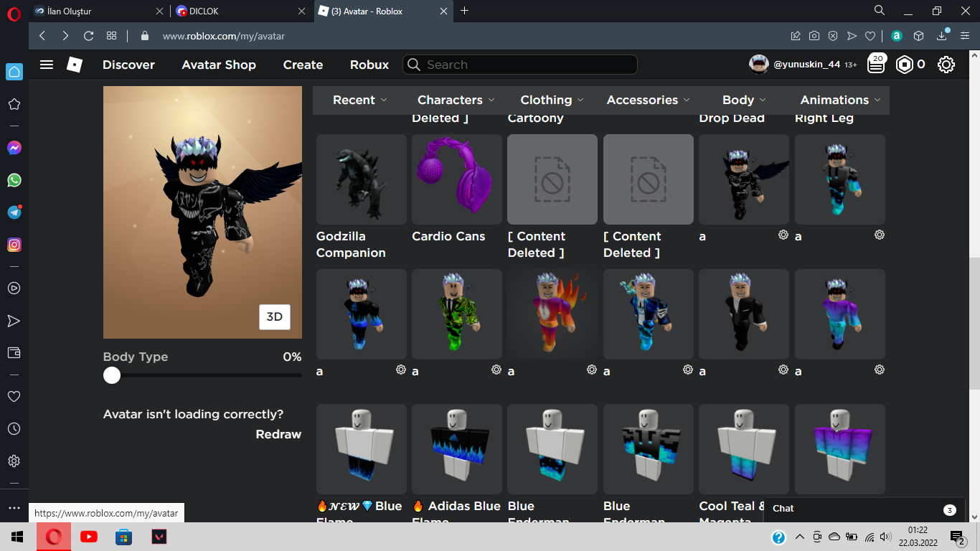
Task: Open the Roblox hamburger navigation menu
Action: pos(47,65)
